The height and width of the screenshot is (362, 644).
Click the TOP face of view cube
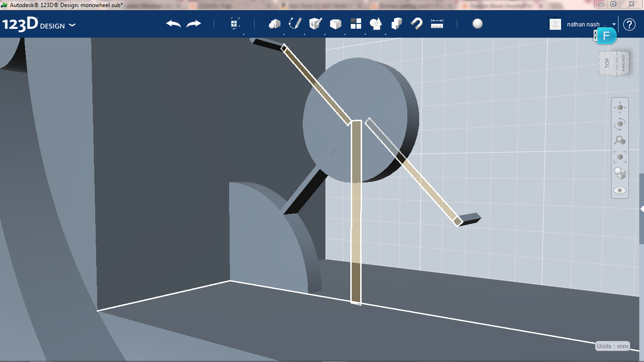(607, 63)
